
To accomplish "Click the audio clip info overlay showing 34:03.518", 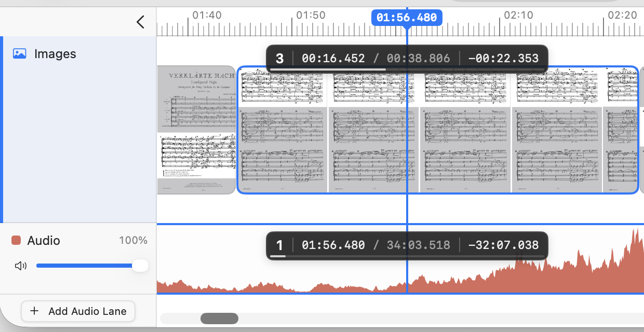I will 407,245.
